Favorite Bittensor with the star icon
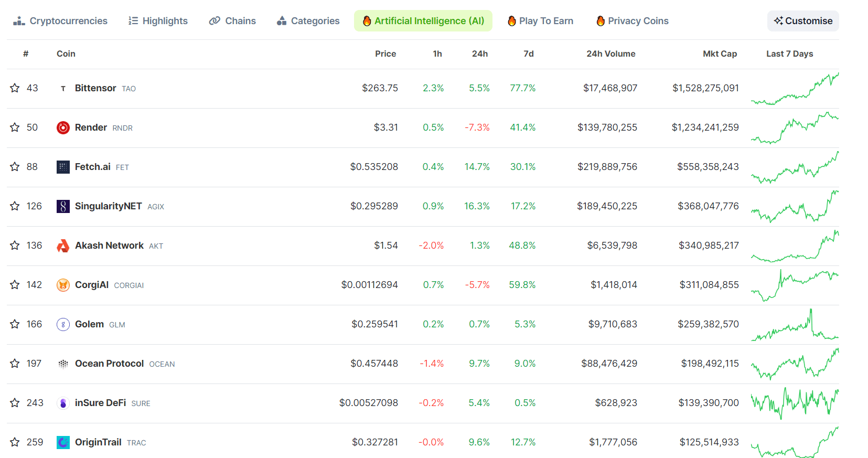This screenshot has height=458, width=868. [15, 88]
